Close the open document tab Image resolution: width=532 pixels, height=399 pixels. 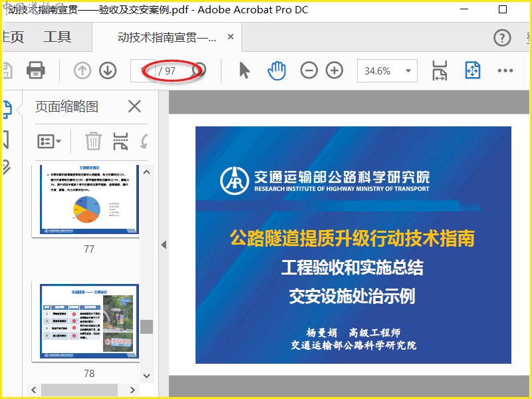click(231, 37)
